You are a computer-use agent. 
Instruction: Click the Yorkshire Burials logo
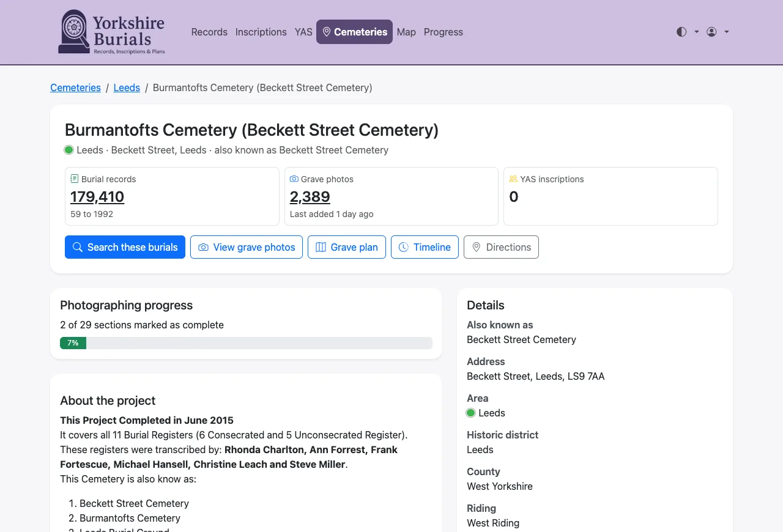tap(111, 32)
